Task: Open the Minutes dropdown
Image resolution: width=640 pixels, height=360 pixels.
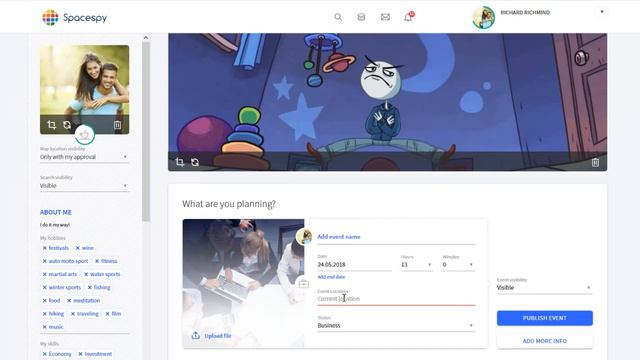Action: click(x=458, y=264)
